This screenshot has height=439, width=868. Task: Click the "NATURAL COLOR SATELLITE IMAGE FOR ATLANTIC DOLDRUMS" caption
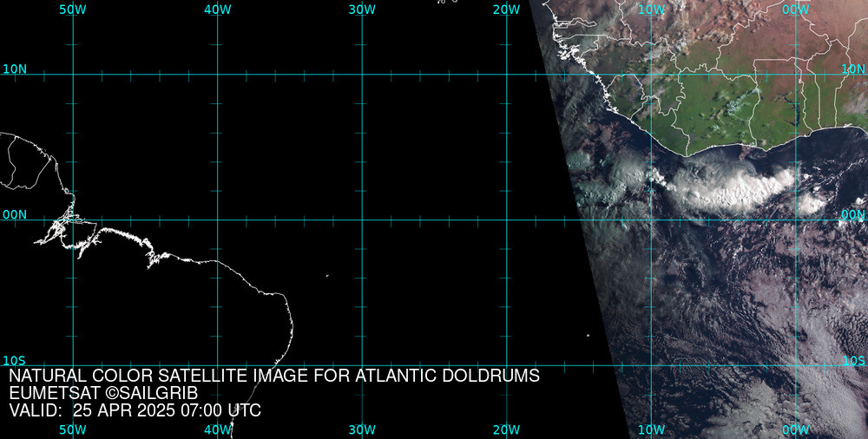[x=274, y=376]
